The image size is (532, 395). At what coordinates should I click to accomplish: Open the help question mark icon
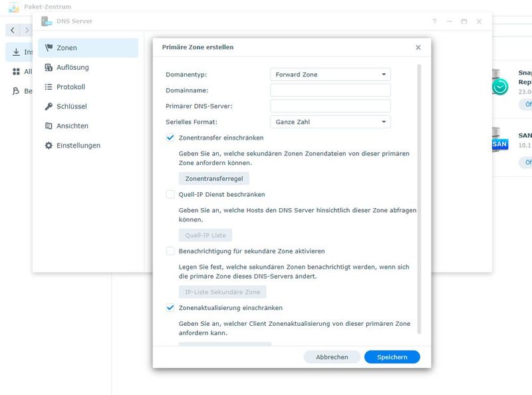pyautogui.click(x=433, y=21)
